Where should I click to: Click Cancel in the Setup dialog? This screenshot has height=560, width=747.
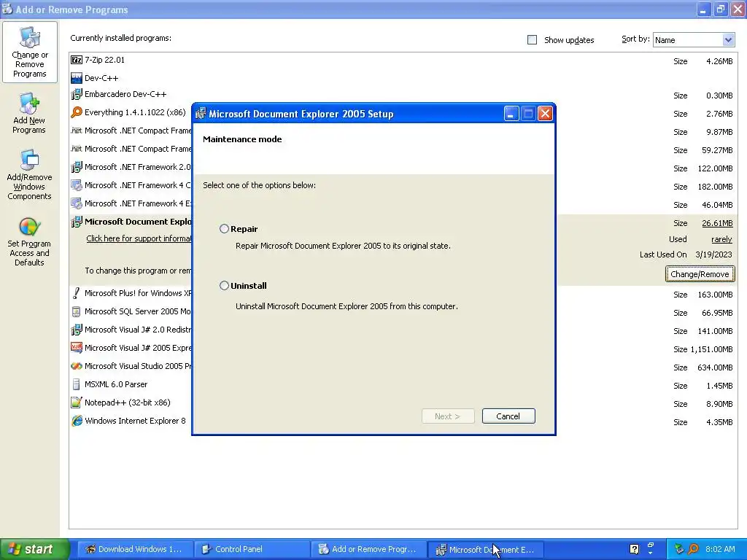coord(508,416)
